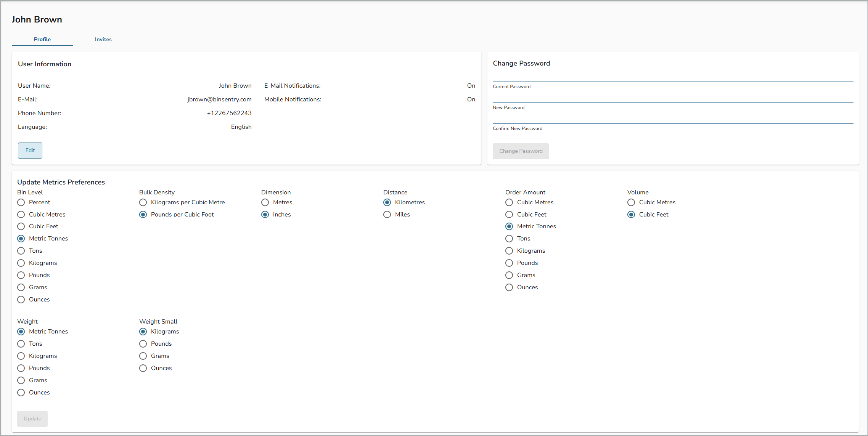The image size is (868, 436).
Task: Choose Grams under Order Amount
Action: [509, 275]
